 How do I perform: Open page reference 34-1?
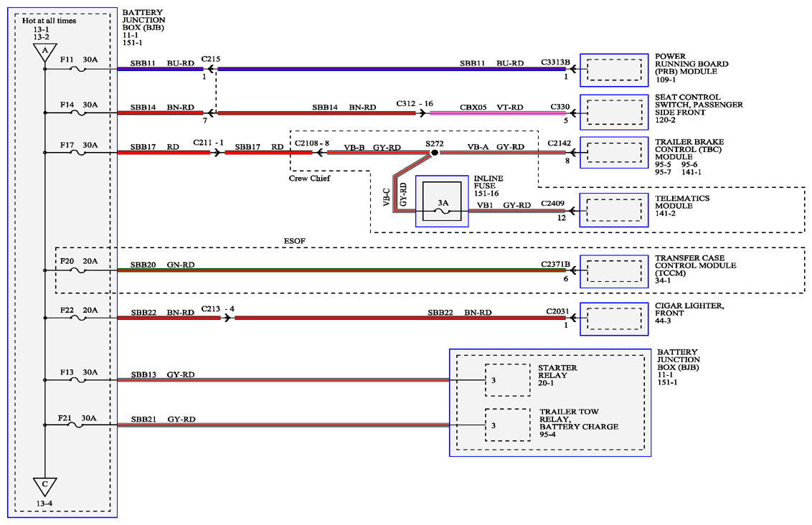(663, 280)
